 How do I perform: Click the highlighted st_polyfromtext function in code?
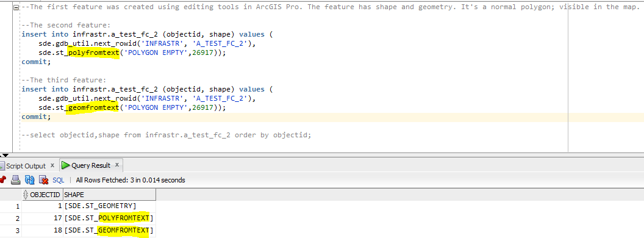tap(94, 53)
